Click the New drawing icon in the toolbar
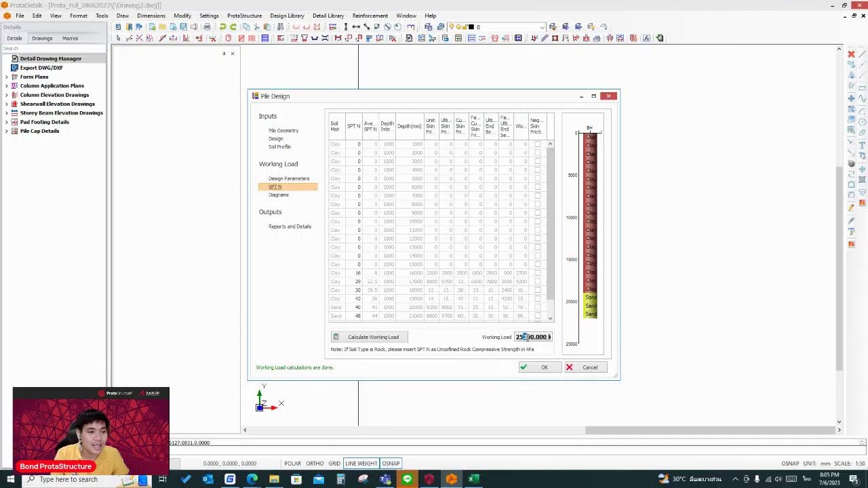This screenshot has width=868, height=488. pyautogui.click(x=152, y=27)
